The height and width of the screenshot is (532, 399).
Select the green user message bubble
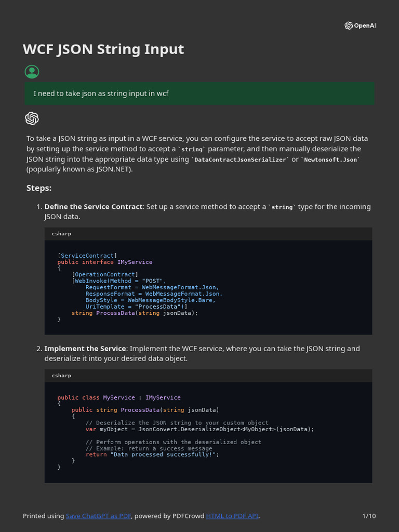coord(199,93)
